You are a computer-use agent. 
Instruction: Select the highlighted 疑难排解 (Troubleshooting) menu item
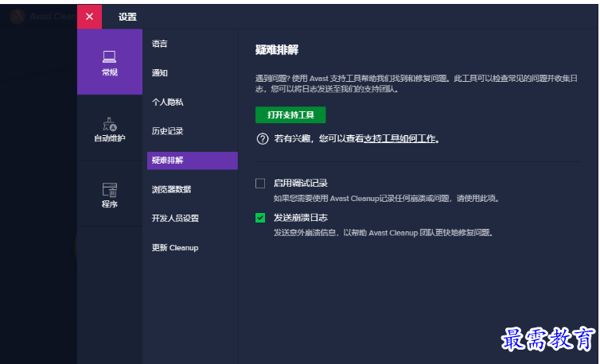coord(193,161)
